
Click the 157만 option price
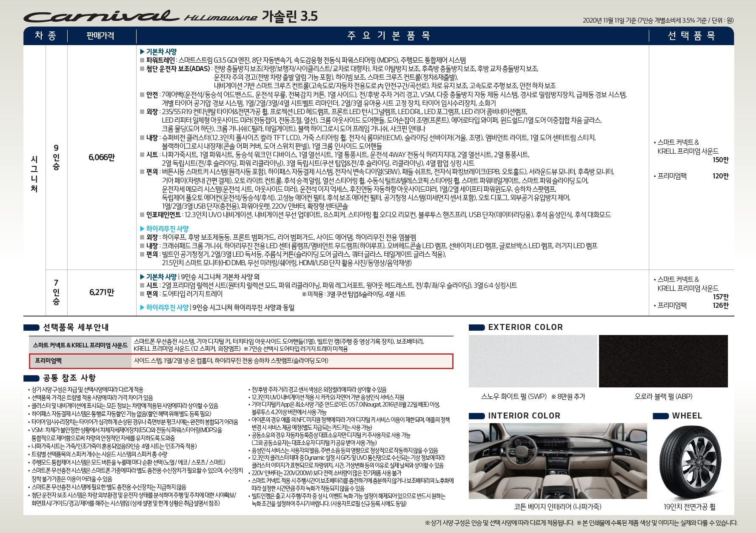point(721,297)
